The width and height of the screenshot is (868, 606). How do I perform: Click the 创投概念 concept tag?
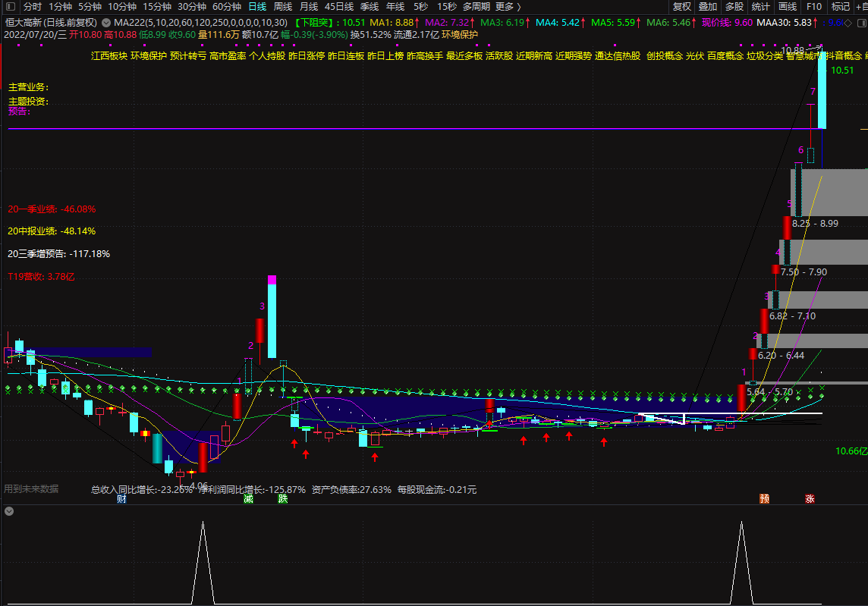click(665, 56)
